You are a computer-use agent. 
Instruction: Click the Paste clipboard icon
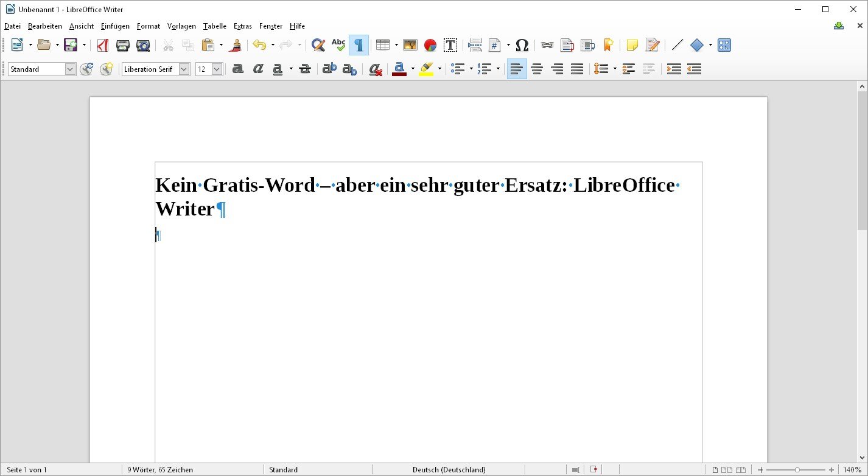[x=208, y=45]
